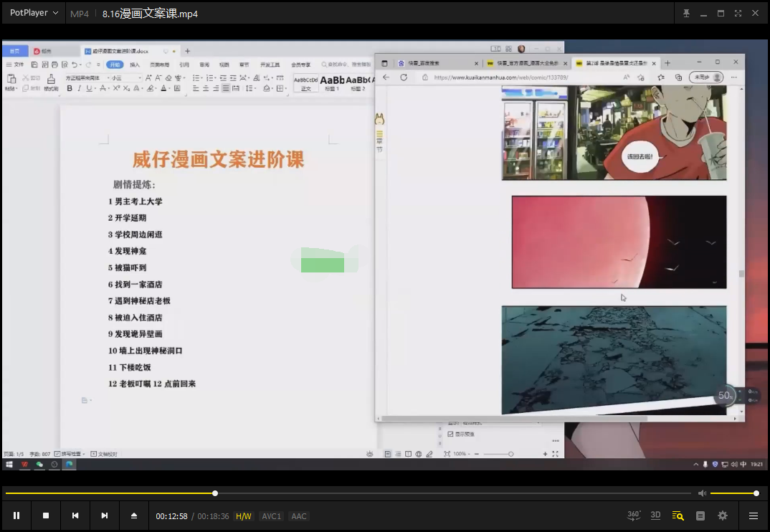
Task: Click the WPS print icon
Action: click(x=54, y=65)
